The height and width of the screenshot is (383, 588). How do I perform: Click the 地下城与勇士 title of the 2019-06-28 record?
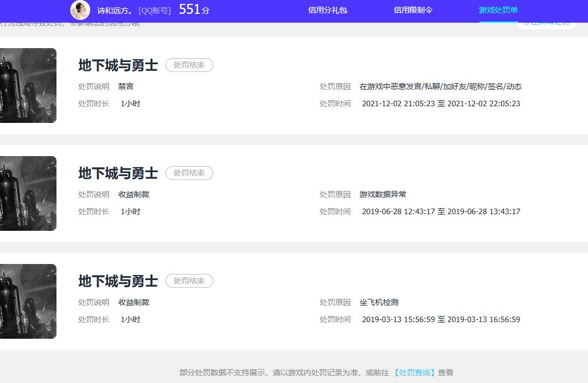(x=118, y=173)
